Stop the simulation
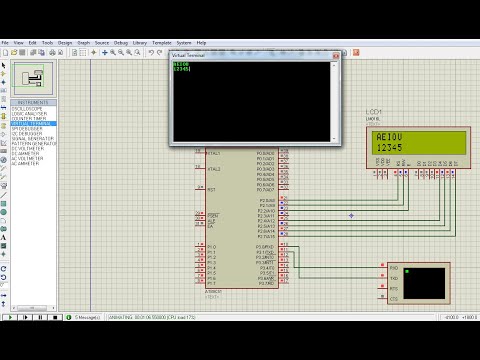 55,317
